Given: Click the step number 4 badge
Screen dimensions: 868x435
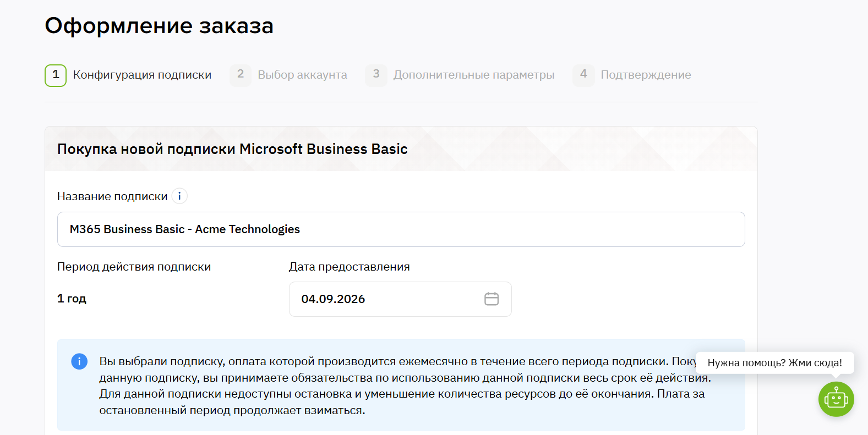Looking at the screenshot, I should click(583, 75).
